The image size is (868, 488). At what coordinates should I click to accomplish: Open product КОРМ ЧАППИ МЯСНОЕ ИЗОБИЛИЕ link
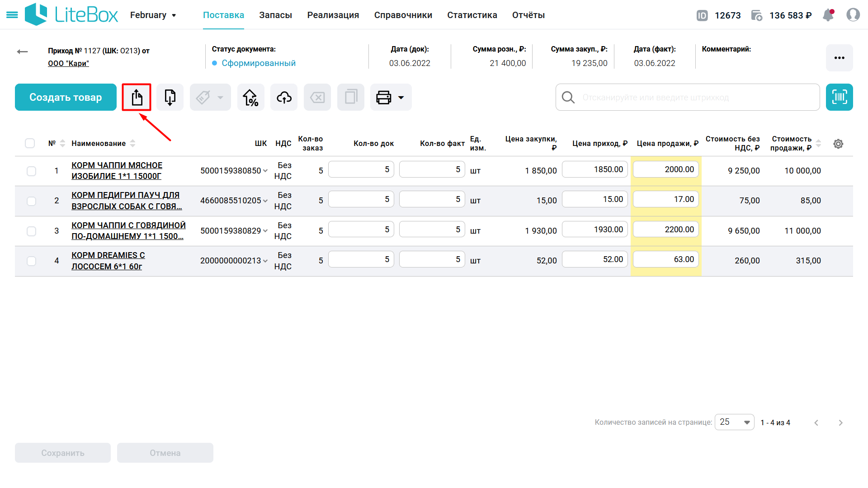tap(117, 171)
